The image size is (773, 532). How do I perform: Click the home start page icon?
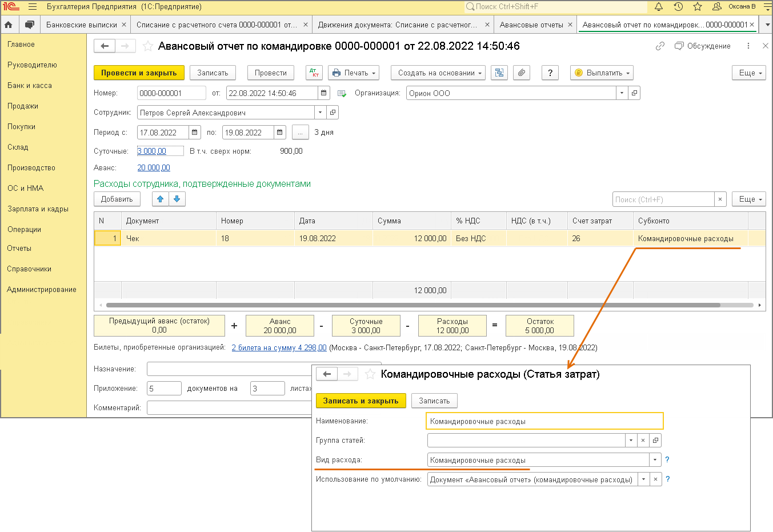(x=9, y=25)
